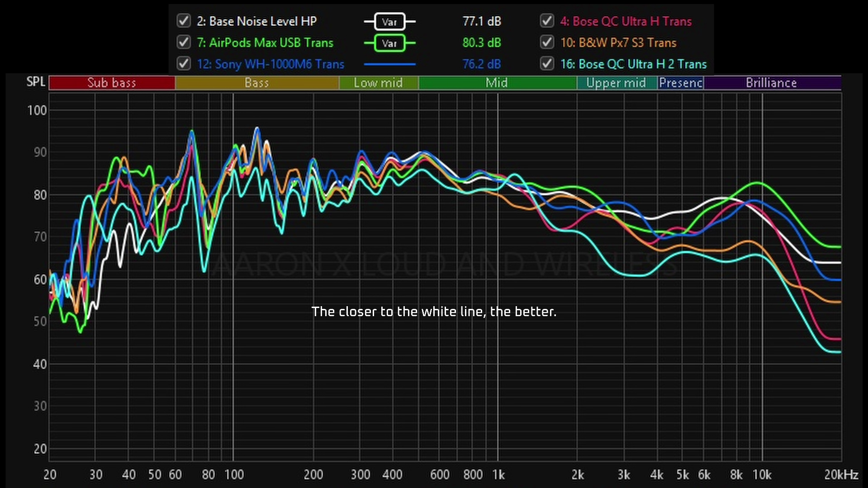The image size is (868, 488).
Task: Click the green Var smoothing button for AirPods Max
Action: 389,43
